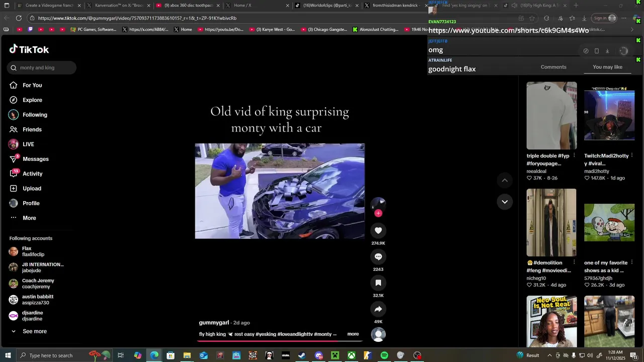Open the For You feed
Screen dimensions: 644x362
(32, 85)
